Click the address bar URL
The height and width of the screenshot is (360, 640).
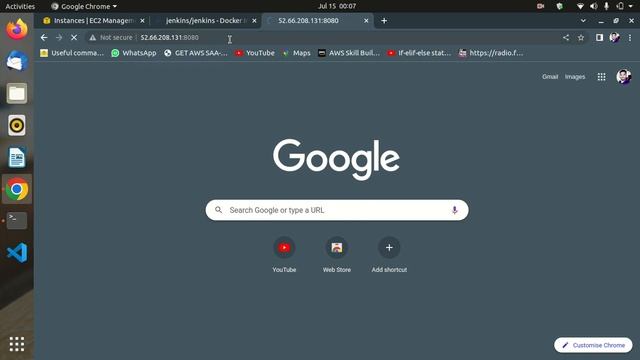coord(169,38)
